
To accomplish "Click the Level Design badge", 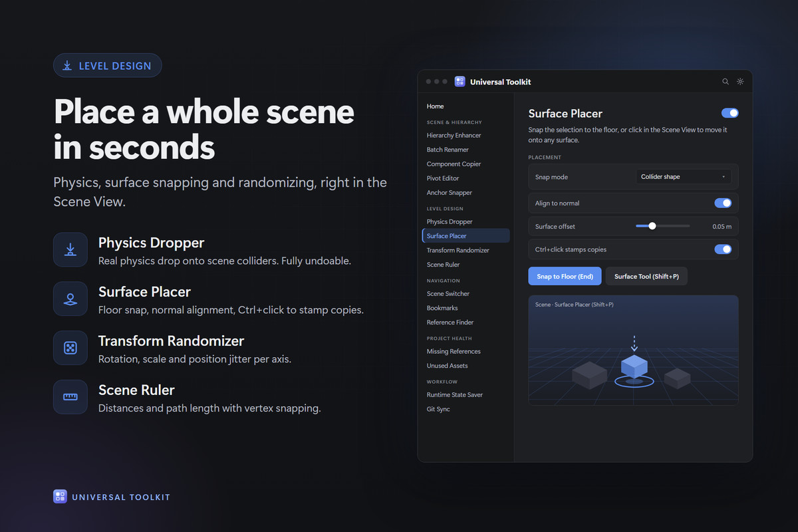I will [x=108, y=66].
